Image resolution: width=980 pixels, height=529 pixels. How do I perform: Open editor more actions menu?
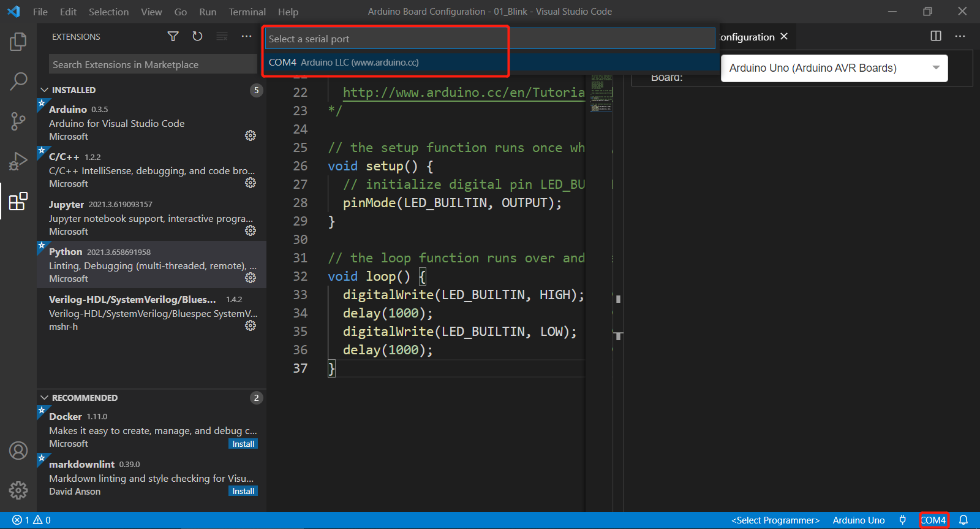(x=960, y=36)
